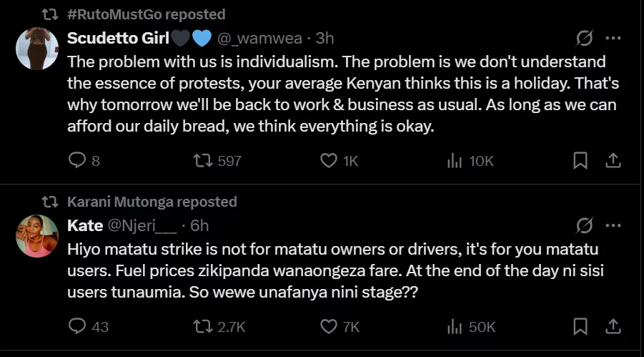Visit the #RutoMustGo reposted profile

click(x=147, y=14)
